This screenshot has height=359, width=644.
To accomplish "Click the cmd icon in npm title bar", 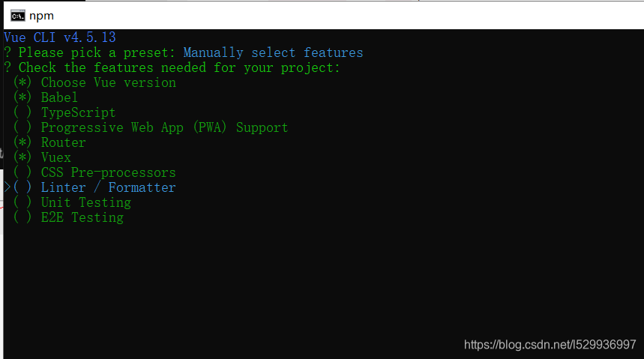I will click(18, 16).
